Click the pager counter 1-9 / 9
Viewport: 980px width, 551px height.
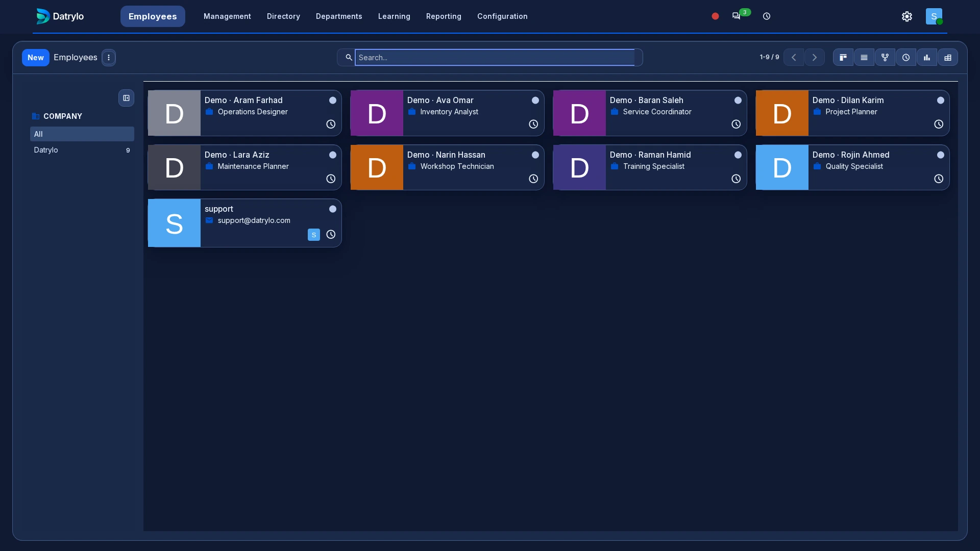coord(769,57)
